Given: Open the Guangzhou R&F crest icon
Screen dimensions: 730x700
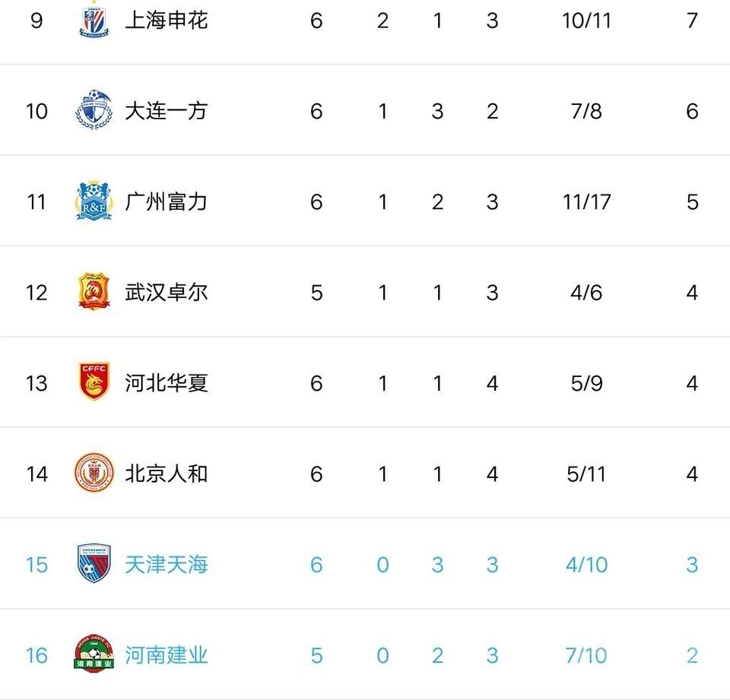Looking at the screenshot, I should click(x=95, y=201).
